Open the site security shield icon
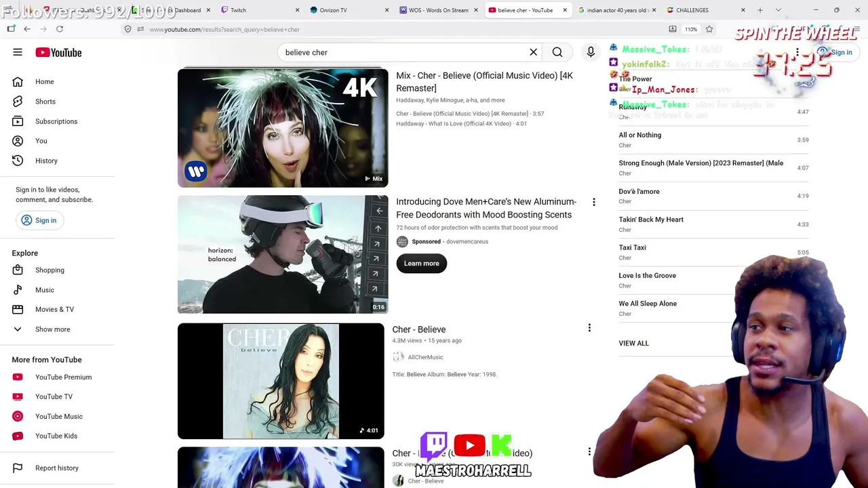 (127, 29)
